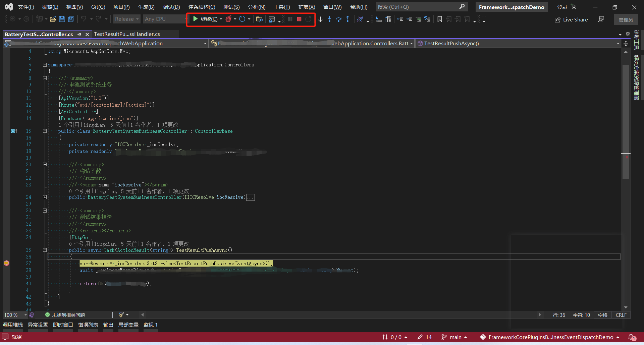This screenshot has height=345, width=644.
Task: Click the split editor plus icon
Action: tap(626, 44)
